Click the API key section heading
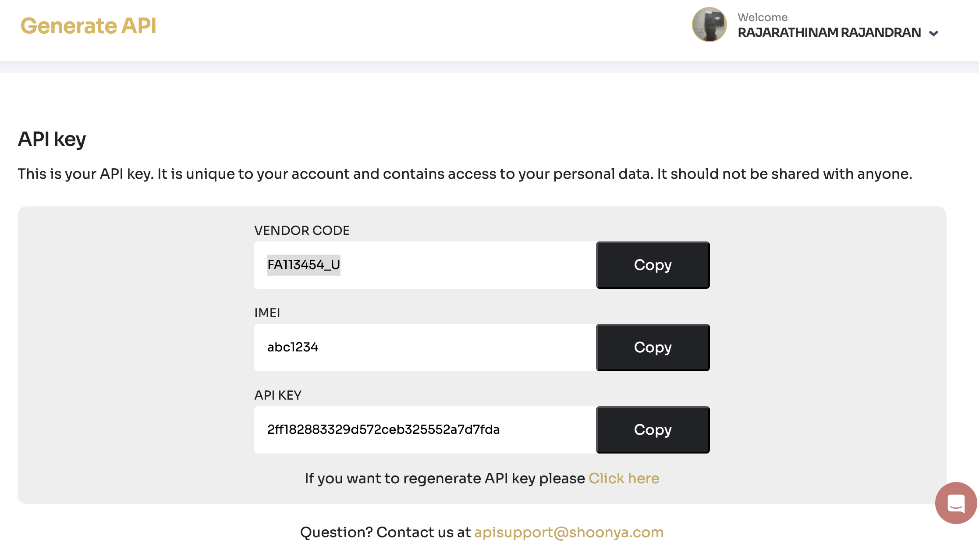Image resolution: width=979 pixels, height=560 pixels. click(x=52, y=140)
